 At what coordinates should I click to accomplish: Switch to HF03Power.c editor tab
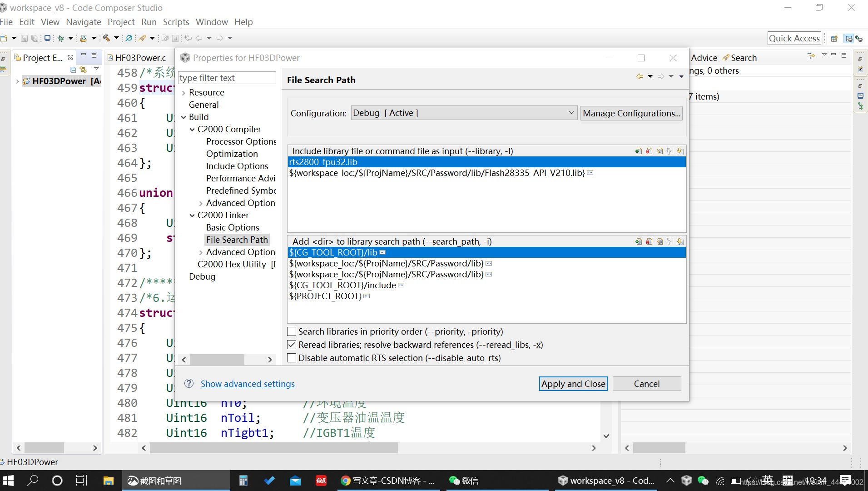(140, 58)
